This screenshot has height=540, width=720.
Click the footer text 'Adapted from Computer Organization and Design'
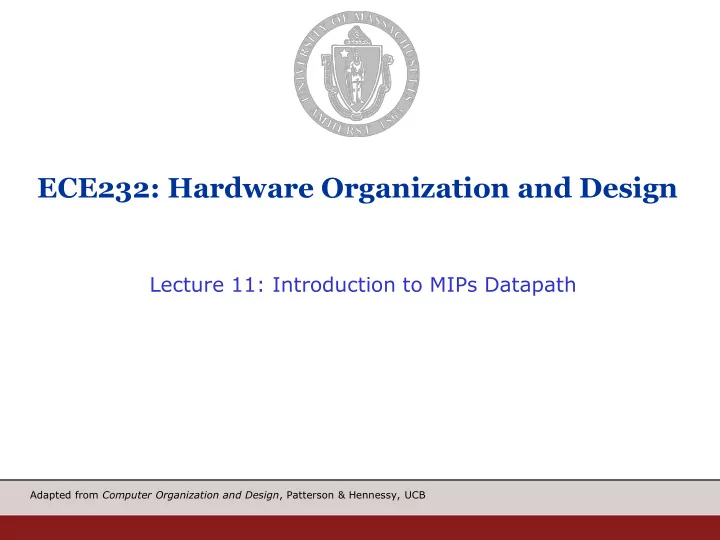154,495
